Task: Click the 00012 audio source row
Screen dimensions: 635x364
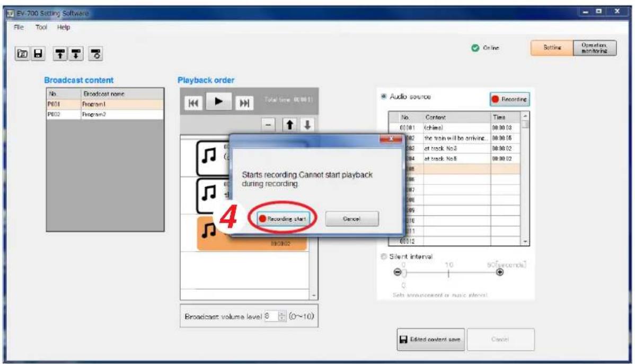Action: [454, 241]
